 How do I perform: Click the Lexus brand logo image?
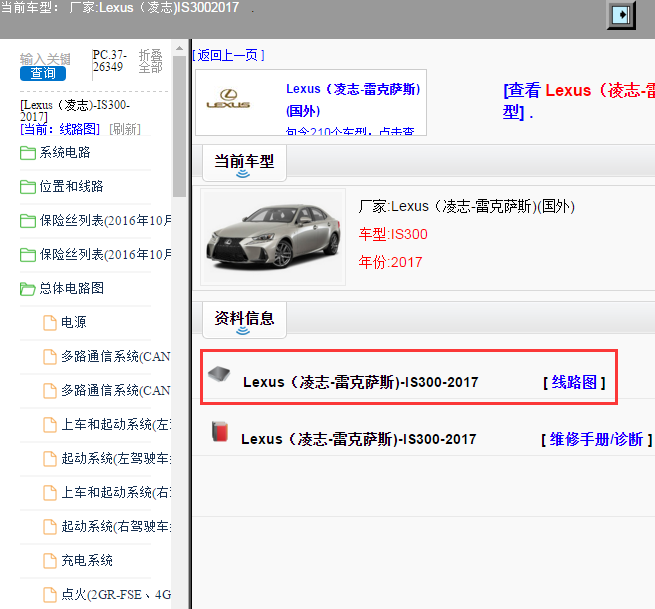[228, 99]
